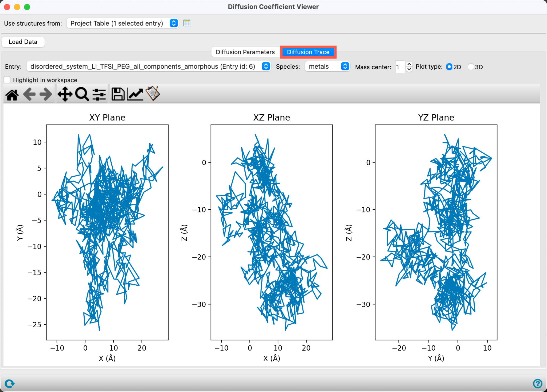Viewport: 547px width, 392px height.
Task: Select 2D plot type
Action: pos(449,67)
